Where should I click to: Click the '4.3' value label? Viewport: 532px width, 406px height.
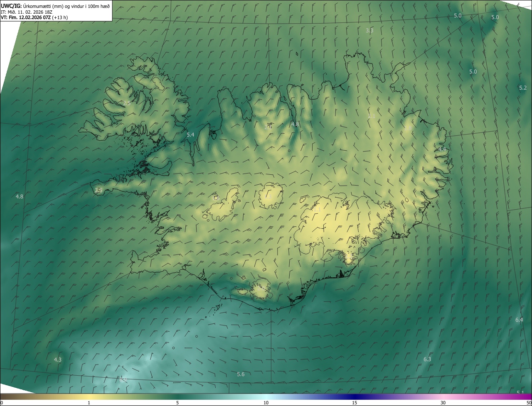(x=58, y=360)
